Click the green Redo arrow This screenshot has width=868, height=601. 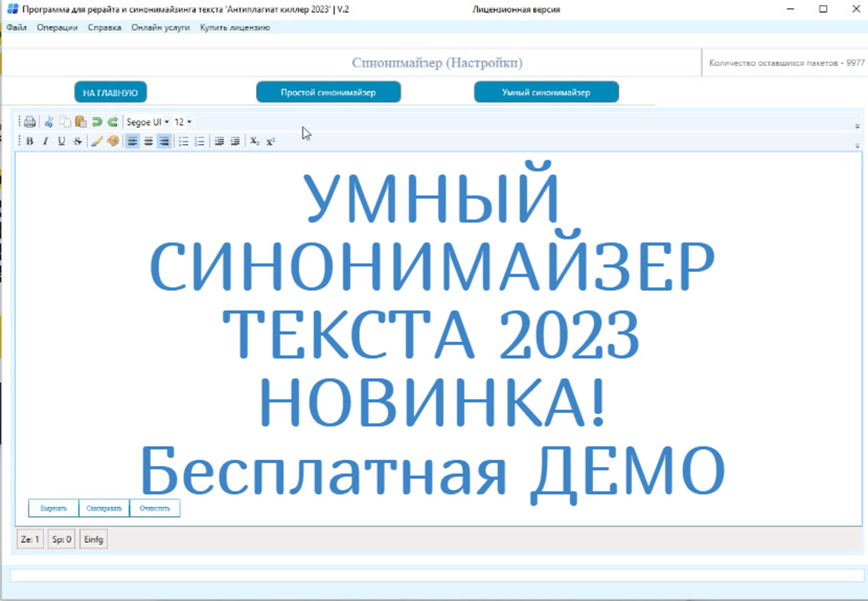(x=113, y=122)
